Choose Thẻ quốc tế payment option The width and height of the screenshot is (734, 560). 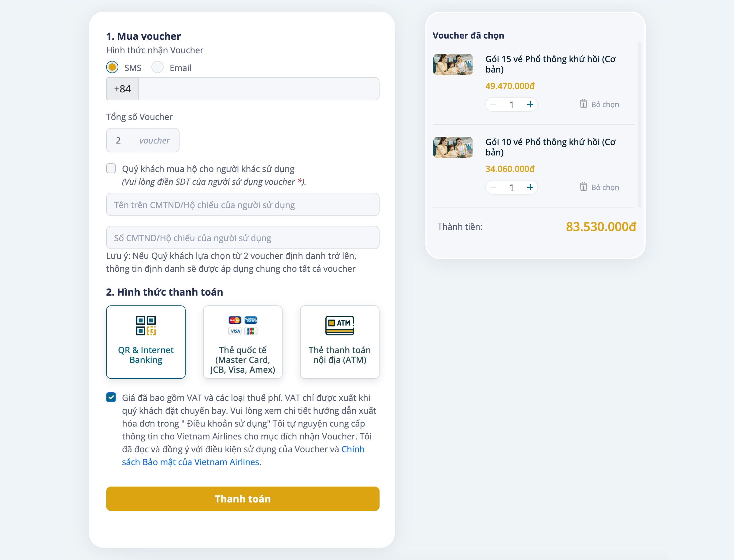point(243,342)
